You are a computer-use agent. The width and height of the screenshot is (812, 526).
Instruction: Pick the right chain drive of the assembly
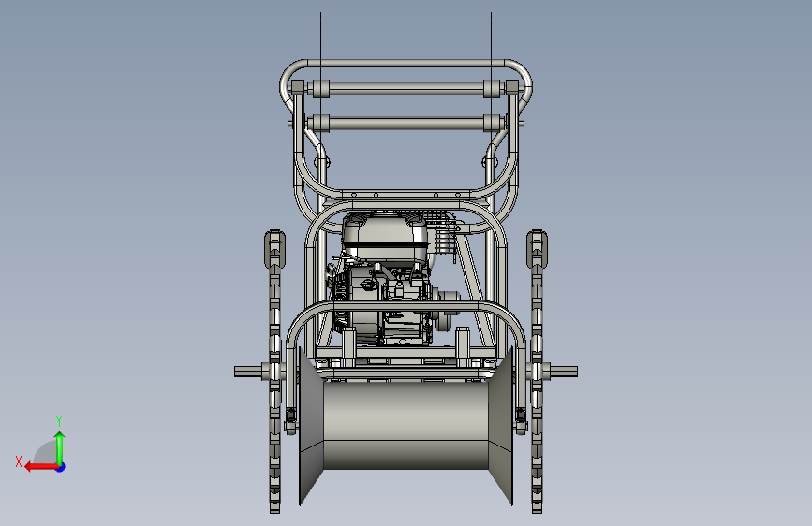coord(537,372)
